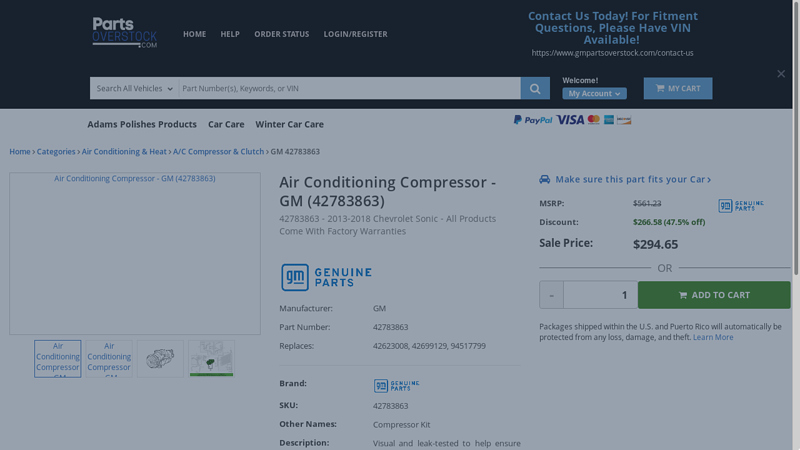800x450 pixels.
Task: Click the GM Genuine Parts logo beside MSRP
Action: click(741, 206)
